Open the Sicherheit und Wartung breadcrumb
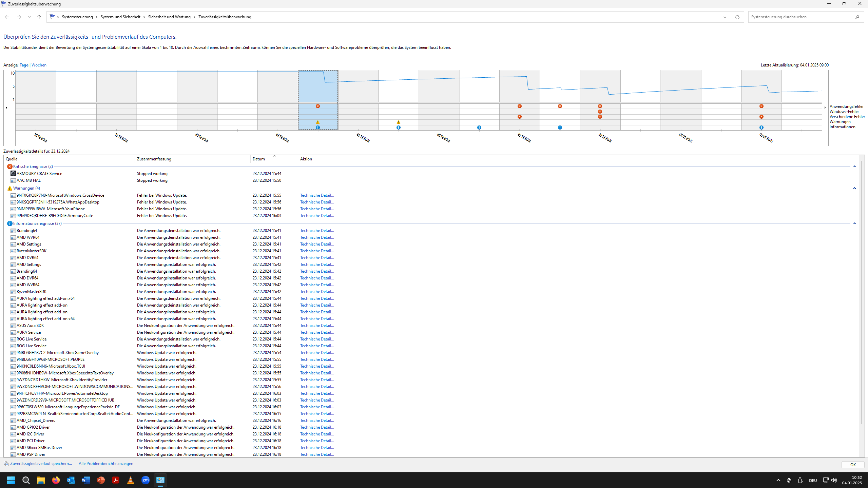The height and width of the screenshot is (488, 868). pos(169,17)
